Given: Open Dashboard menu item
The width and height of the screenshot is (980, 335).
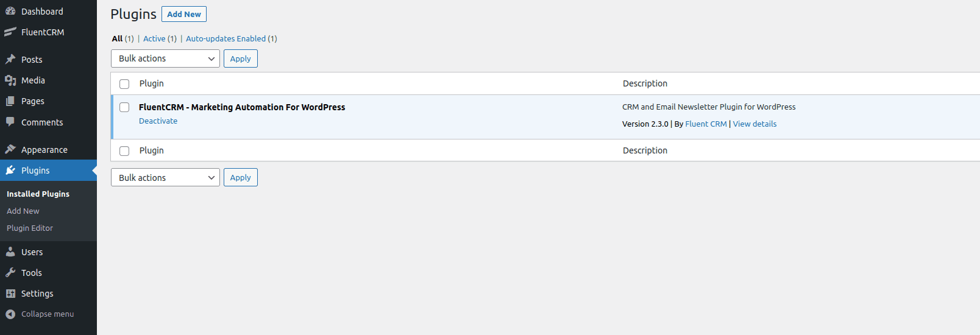Looking at the screenshot, I should tap(42, 12).
